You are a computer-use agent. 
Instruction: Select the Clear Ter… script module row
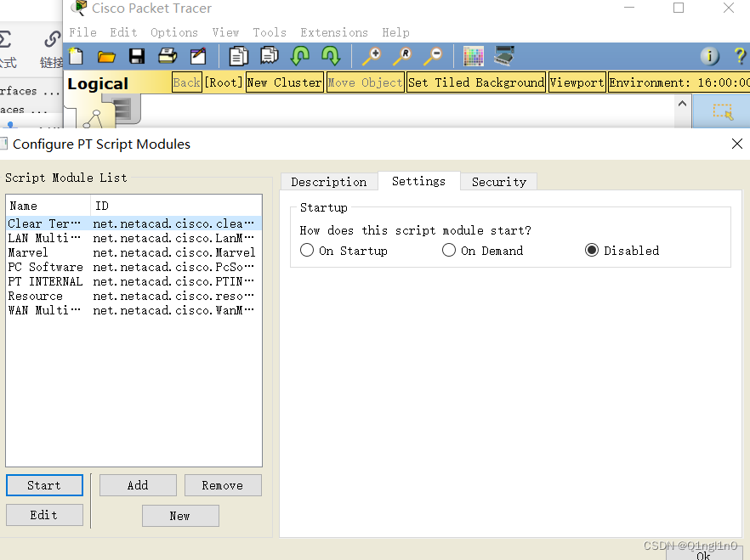134,223
